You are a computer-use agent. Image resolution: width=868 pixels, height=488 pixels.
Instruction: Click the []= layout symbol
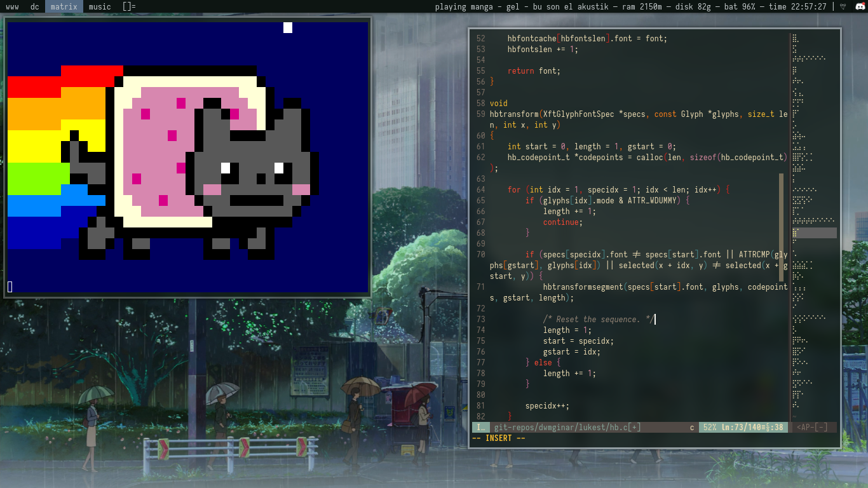pos(129,7)
